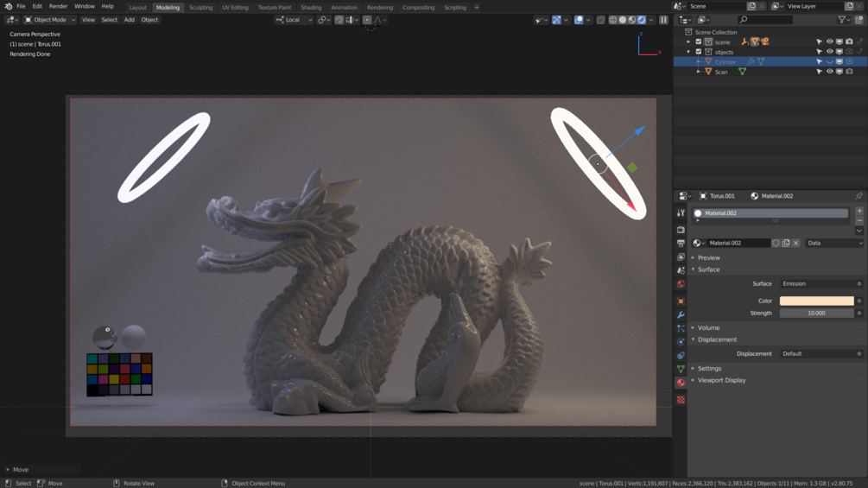Toggle selectability of Cylinder object

pyautogui.click(x=820, y=62)
